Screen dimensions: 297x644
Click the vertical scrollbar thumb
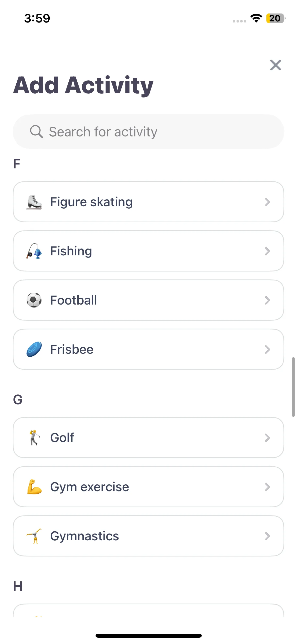[x=293, y=387]
